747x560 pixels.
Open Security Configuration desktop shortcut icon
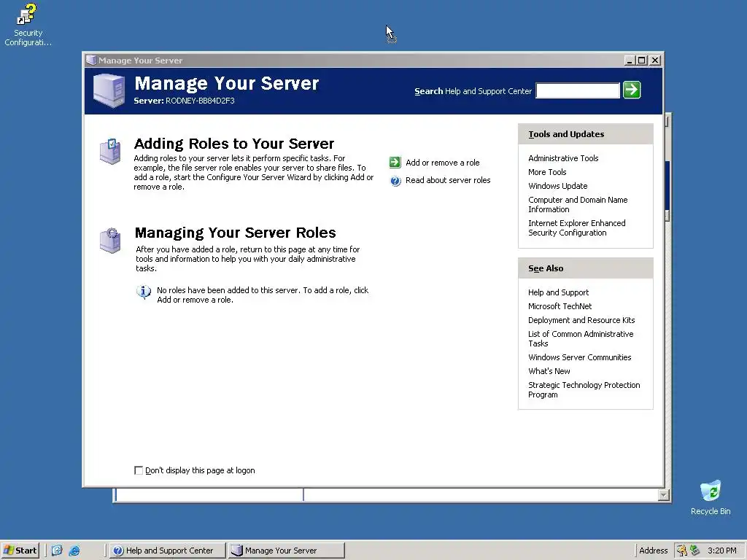tap(27, 15)
